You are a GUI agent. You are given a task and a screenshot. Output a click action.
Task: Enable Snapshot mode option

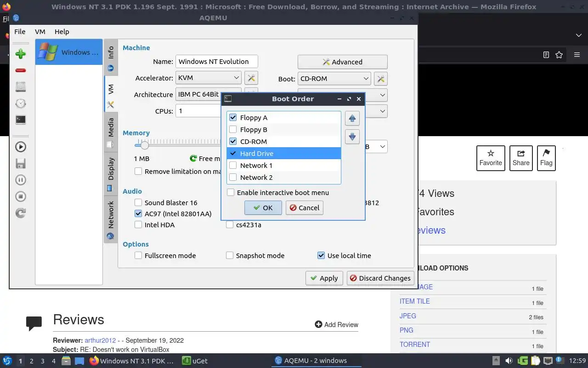(230, 255)
